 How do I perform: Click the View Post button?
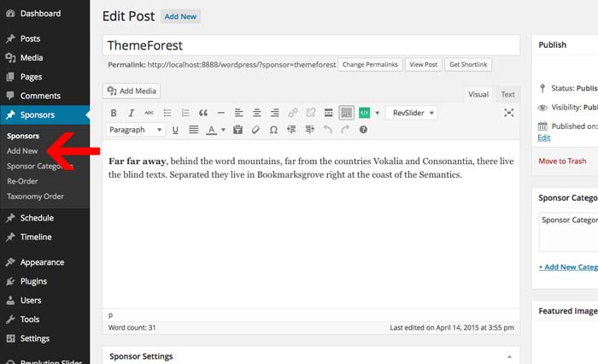point(424,64)
